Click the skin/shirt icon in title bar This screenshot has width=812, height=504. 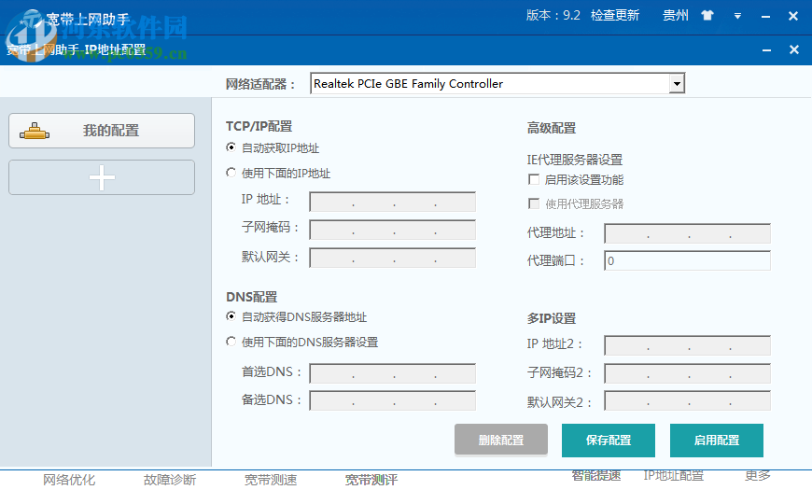coord(707,16)
